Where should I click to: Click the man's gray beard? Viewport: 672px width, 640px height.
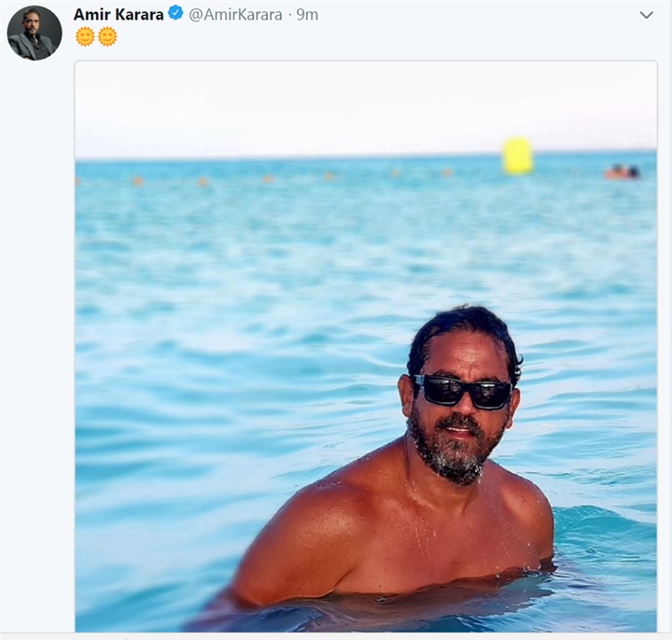pos(453,453)
